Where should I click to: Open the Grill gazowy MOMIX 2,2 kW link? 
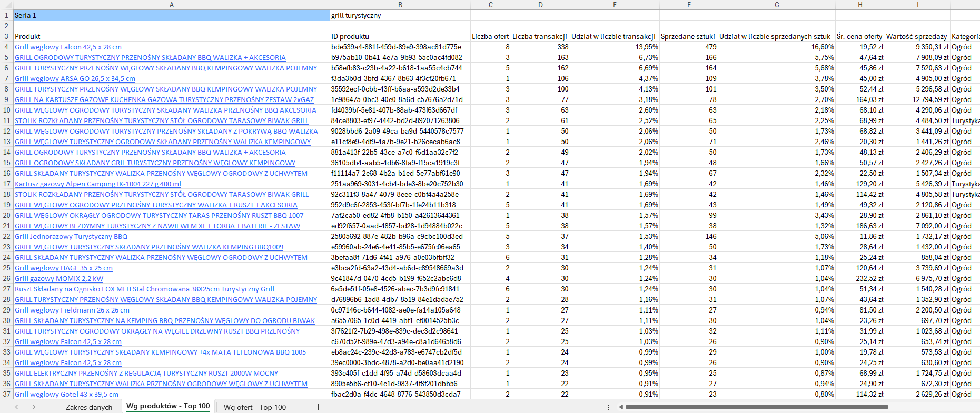(59, 278)
